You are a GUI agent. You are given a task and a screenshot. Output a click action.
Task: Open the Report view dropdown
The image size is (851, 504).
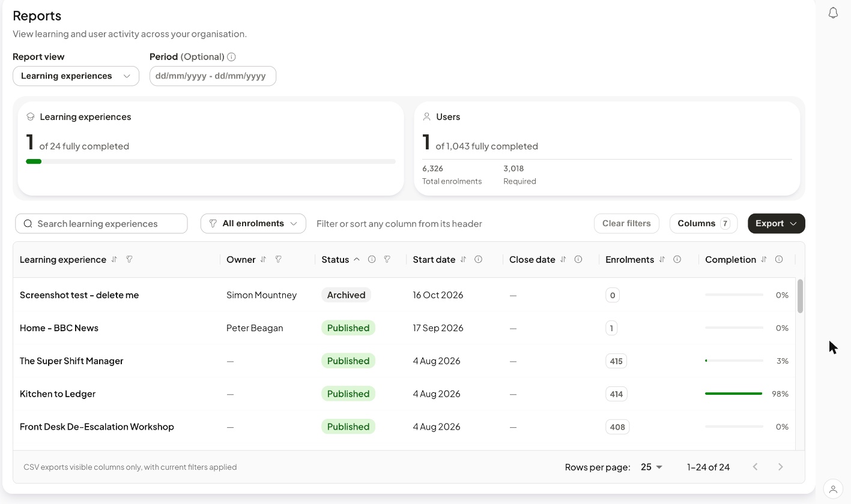pos(76,76)
